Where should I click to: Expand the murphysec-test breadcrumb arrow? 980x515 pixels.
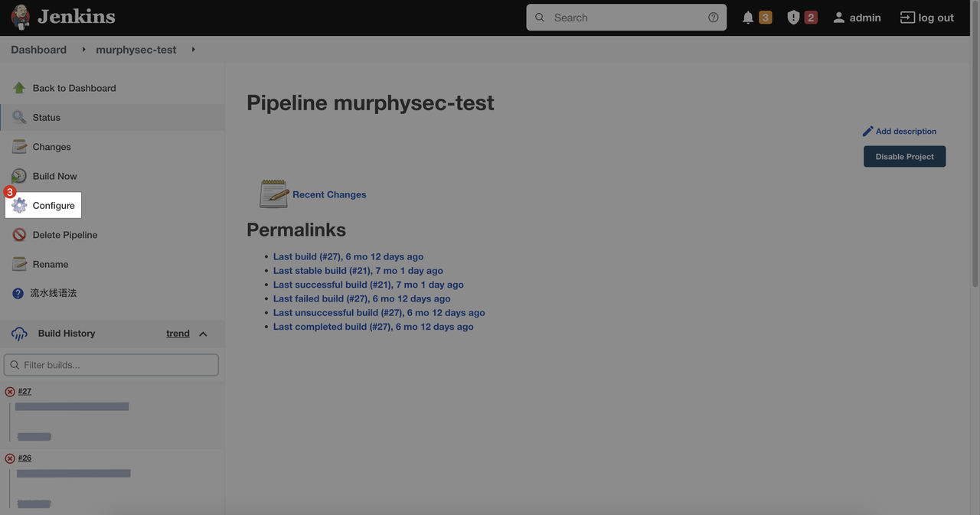click(193, 50)
